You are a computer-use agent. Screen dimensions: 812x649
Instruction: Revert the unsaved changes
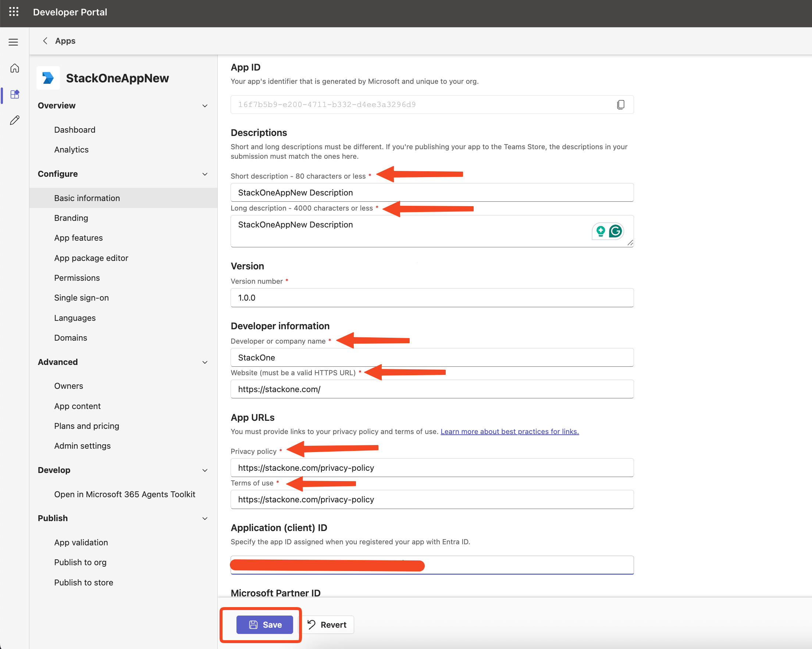coord(327,624)
